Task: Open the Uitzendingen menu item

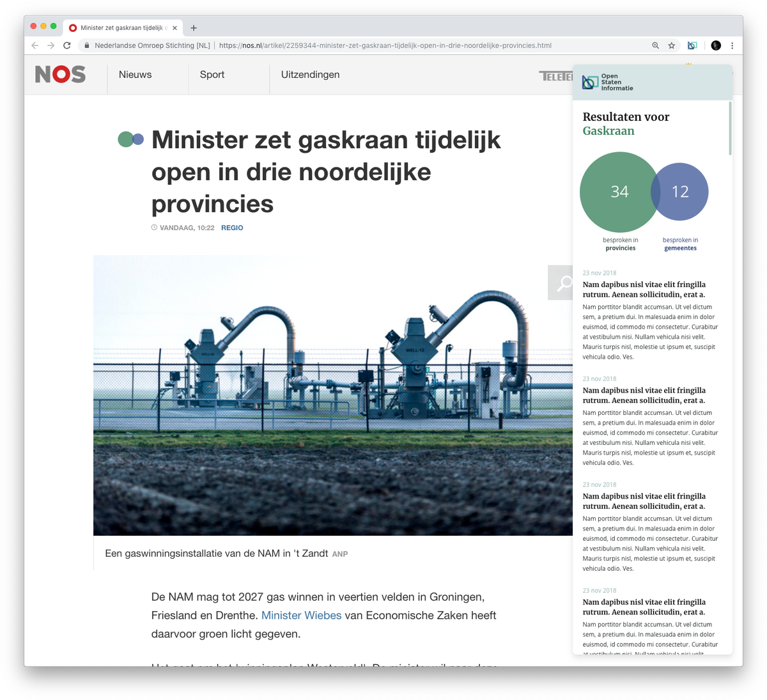Action: point(311,75)
